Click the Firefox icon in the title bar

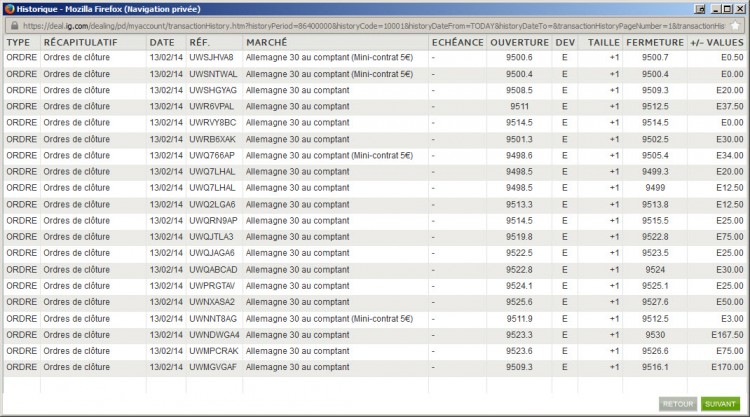click(9, 9)
